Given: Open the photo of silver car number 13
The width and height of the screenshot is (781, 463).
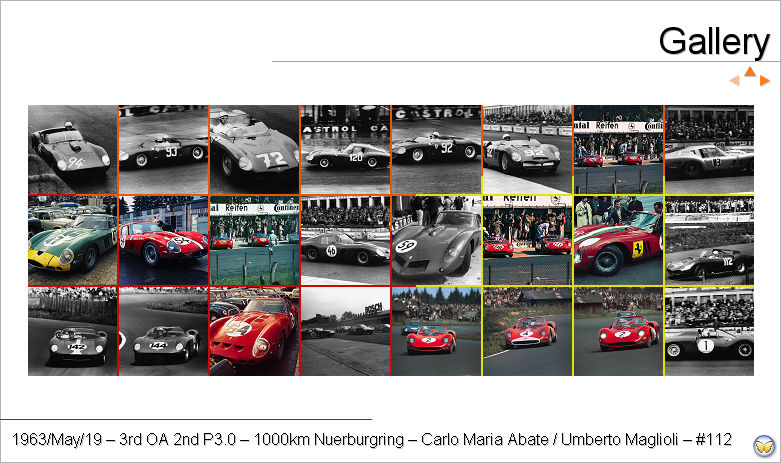Looking at the screenshot, I should (709, 149).
